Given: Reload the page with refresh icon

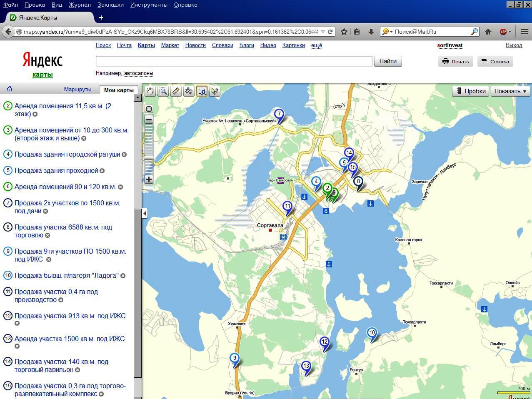Looking at the screenshot, I should 330,32.
